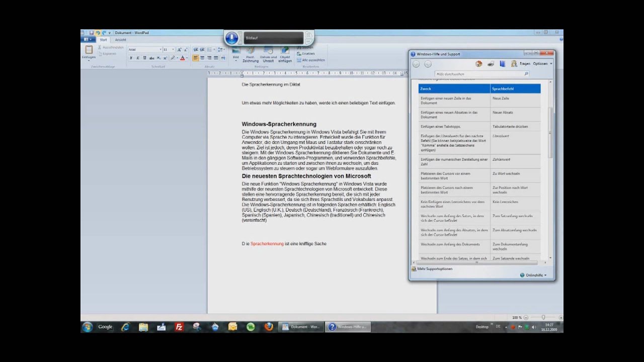Align text right
Screen dimensions: 644x362
click(209, 58)
